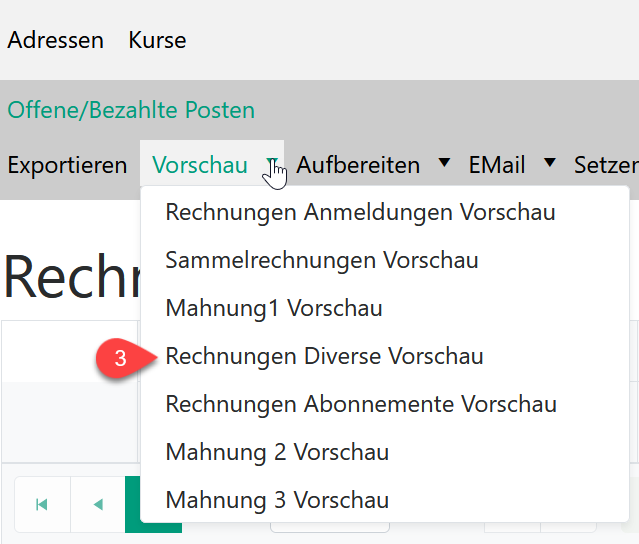Open the Setzen toolbar item
Image resolution: width=639 pixels, height=544 pixels.
point(606,165)
